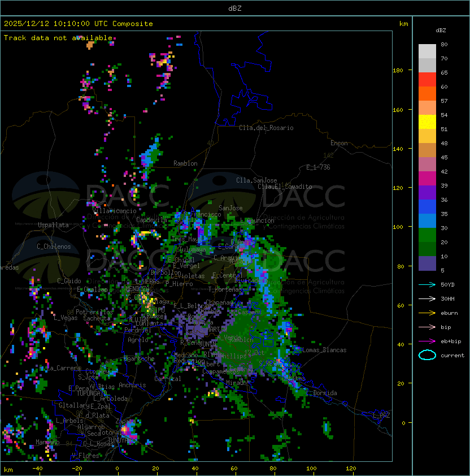Screen dimensions: 470x476
Task: Click the 'Clla.del_Rosario' place label
Action: pyautogui.click(x=266, y=128)
